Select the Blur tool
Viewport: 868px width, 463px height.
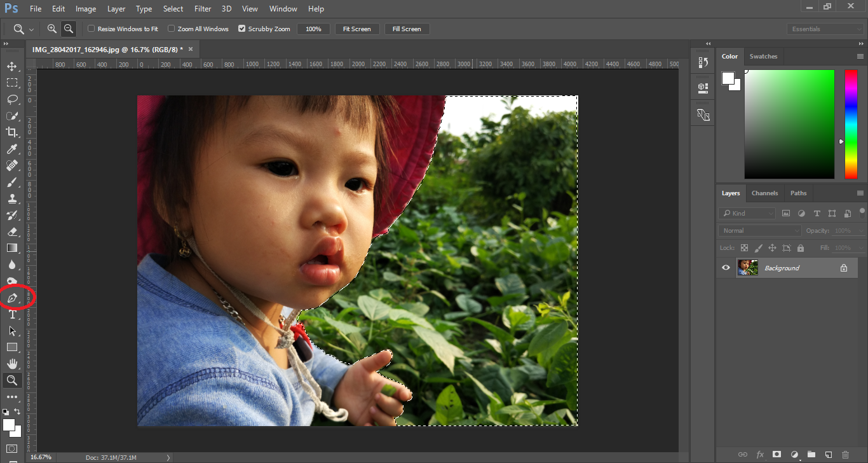tap(12, 265)
